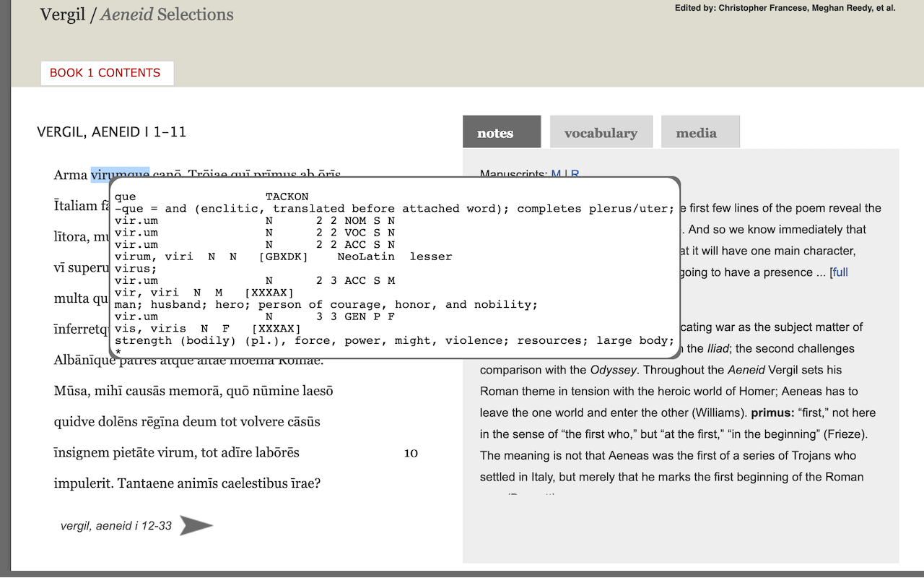Click the vergil, aeneid i 12-33 navigation link
This screenshot has width=924, height=578.
pyautogui.click(x=115, y=526)
